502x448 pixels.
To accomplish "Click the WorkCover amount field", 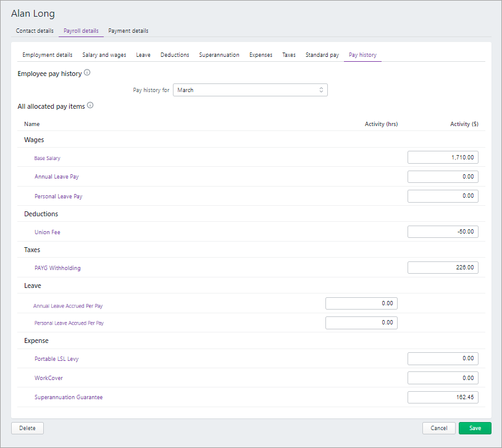I will click(x=443, y=378).
